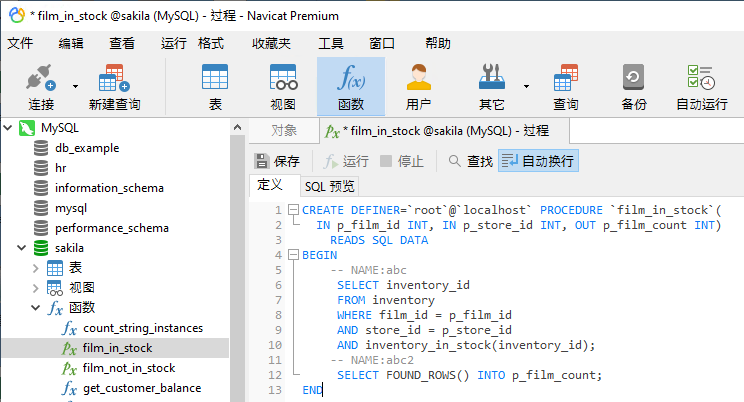Open the 备份 (Backup) toolbar icon
Viewport: 744px width, 402px height.
(634, 87)
